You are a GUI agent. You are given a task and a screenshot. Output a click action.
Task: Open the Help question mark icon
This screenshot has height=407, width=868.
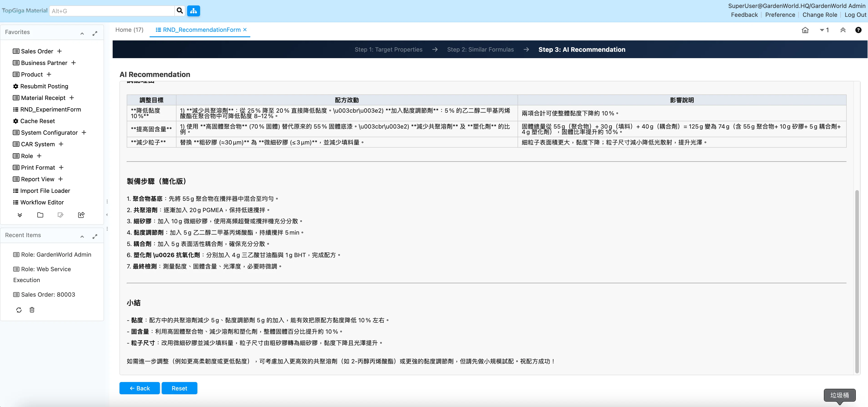click(x=858, y=30)
